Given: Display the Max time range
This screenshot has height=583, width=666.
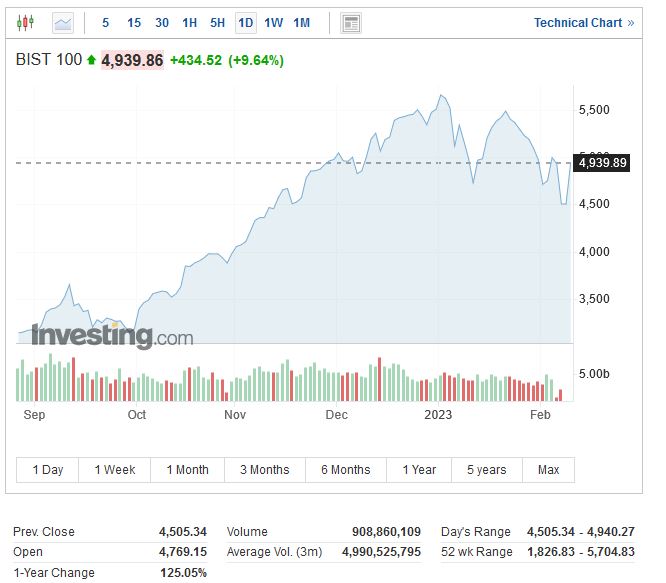Looking at the screenshot, I should [x=548, y=470].
